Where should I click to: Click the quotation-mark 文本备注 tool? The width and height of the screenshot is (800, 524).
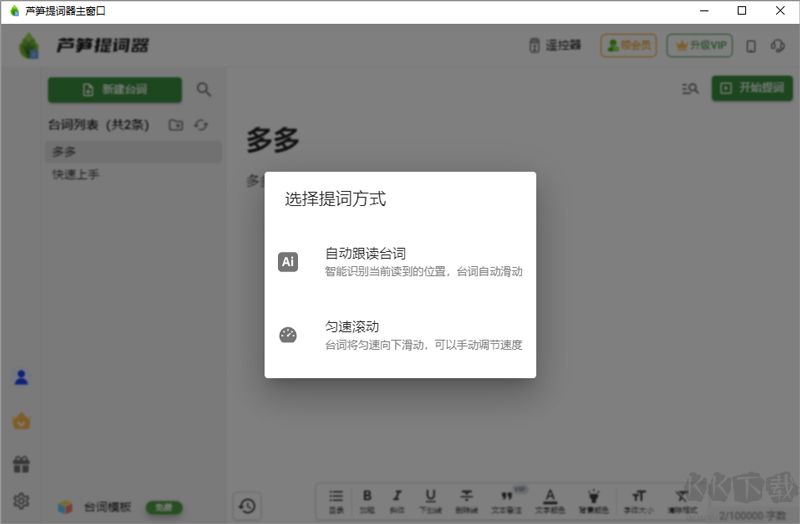pyautogui.click(x=506, y=501)
